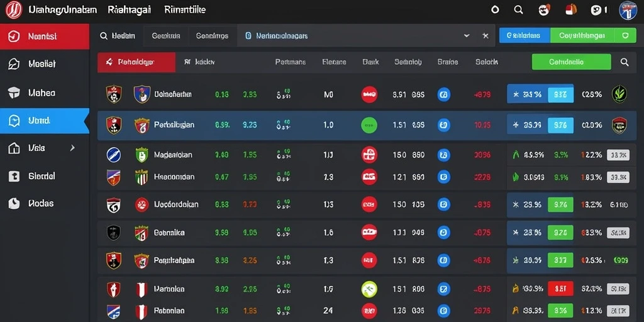Expand the Vela sidebar item arrow
The width and height of the screenshot is (644, 322).
(x=73, y=148)
